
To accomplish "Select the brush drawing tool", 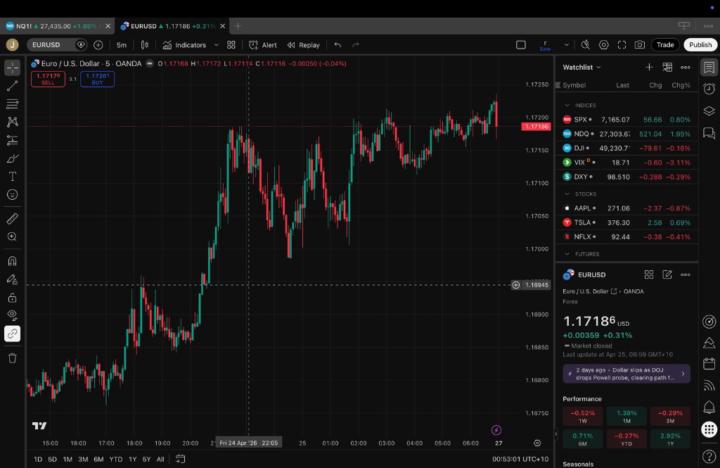I will tap(12, 158).
